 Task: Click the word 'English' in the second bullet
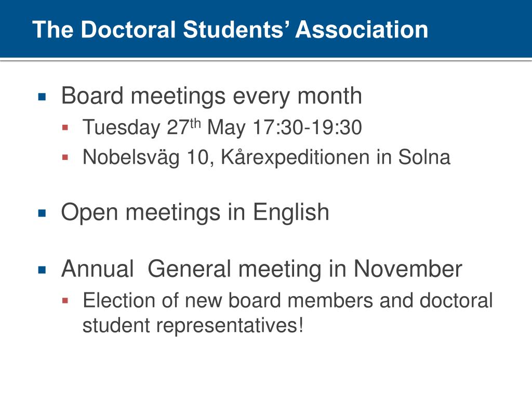point(291,213)
